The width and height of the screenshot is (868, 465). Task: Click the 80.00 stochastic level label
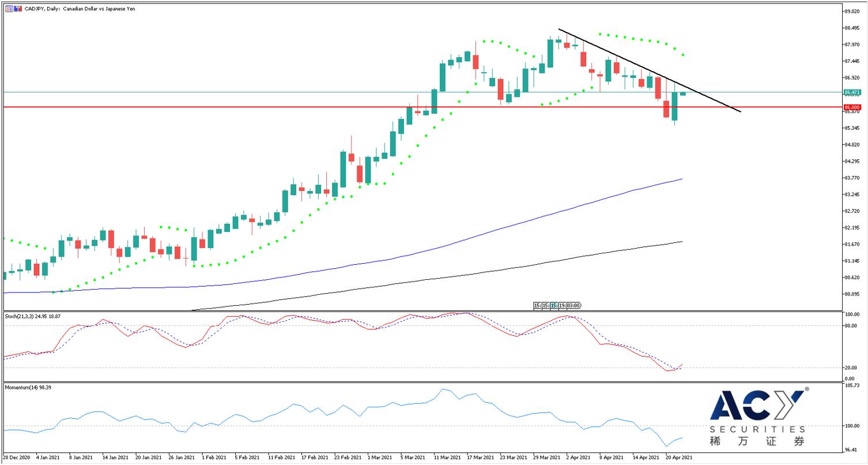[852, 325]
